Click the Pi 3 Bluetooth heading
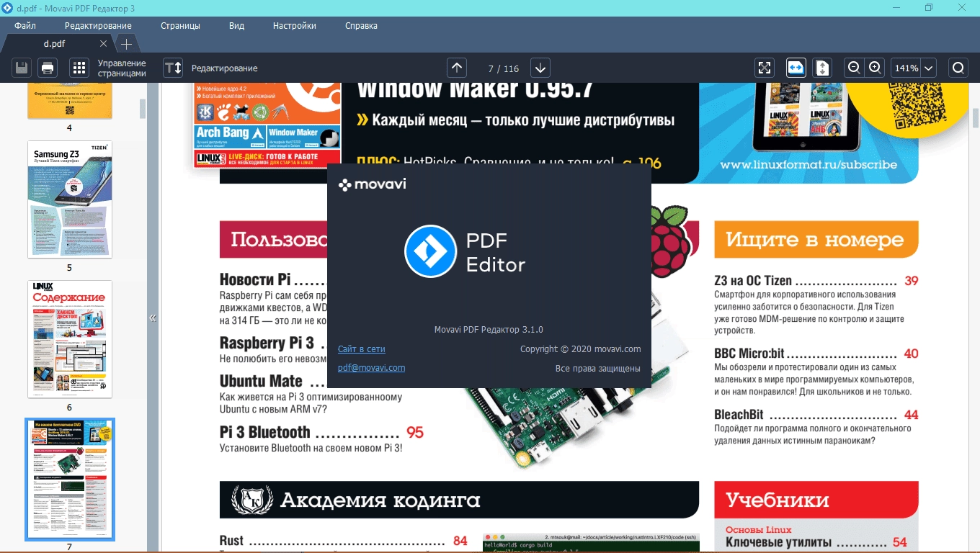The height and width of the screenshot is (553, 980). 265,432
